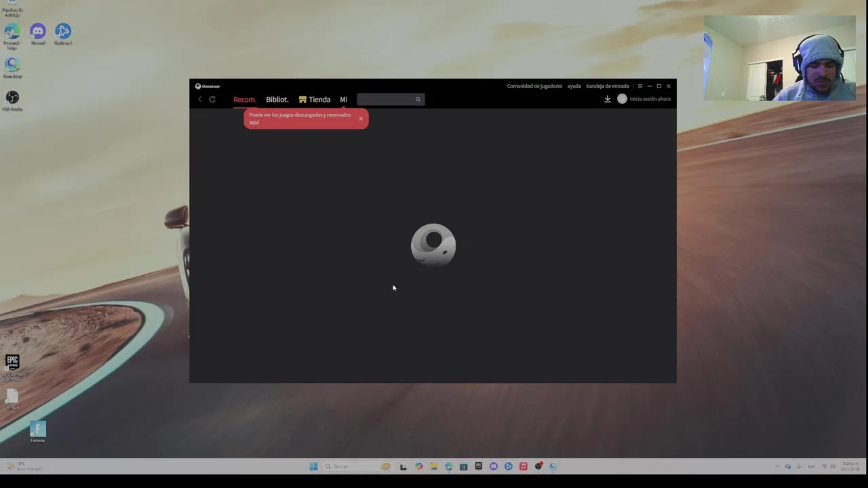Click the microphone tray icon
Image resolution: width=868 pixels, height=488 pixels.
799,466
